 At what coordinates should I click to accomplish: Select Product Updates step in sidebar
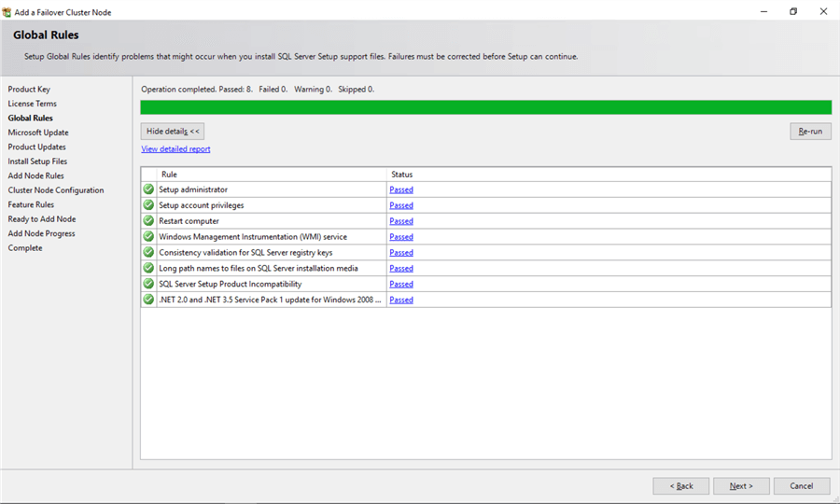37,147
